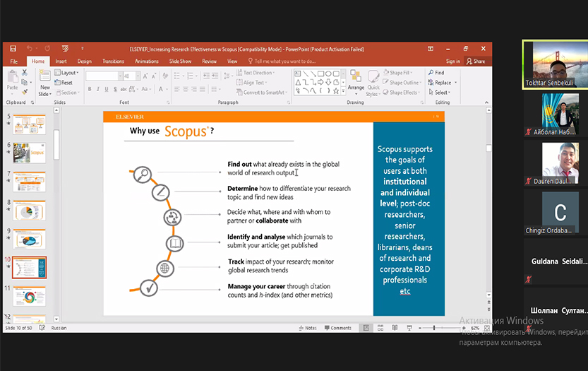Click the spell check status icon
The height and width of the screenshot is (371, 588).
pyautogui.click(x=42, y=328)
